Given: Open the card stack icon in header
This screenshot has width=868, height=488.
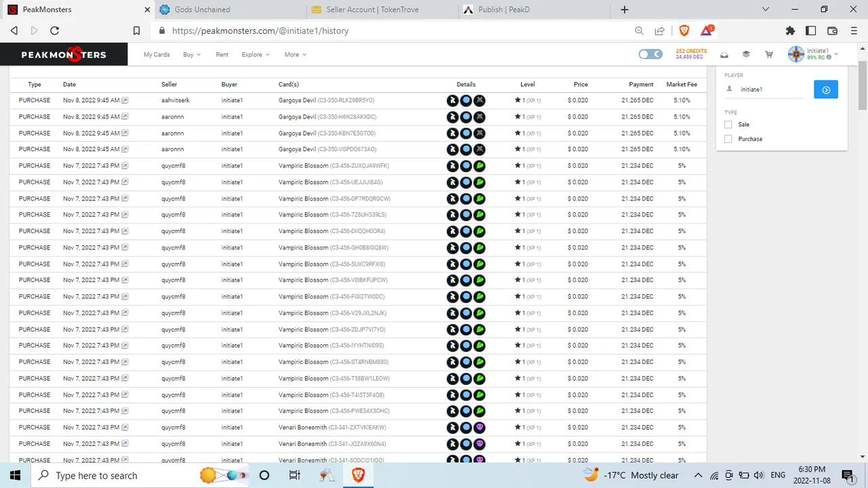Looking at the screenshot, I should point(746,55).
